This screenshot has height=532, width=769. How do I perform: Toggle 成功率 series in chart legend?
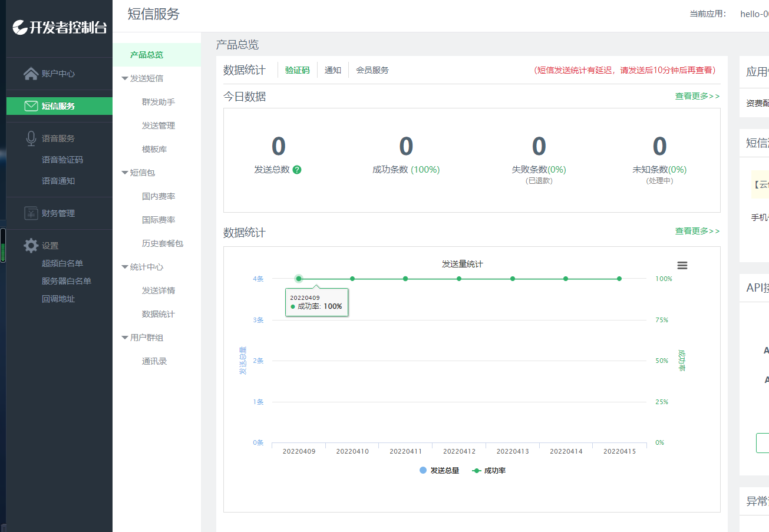pos(490,471)
